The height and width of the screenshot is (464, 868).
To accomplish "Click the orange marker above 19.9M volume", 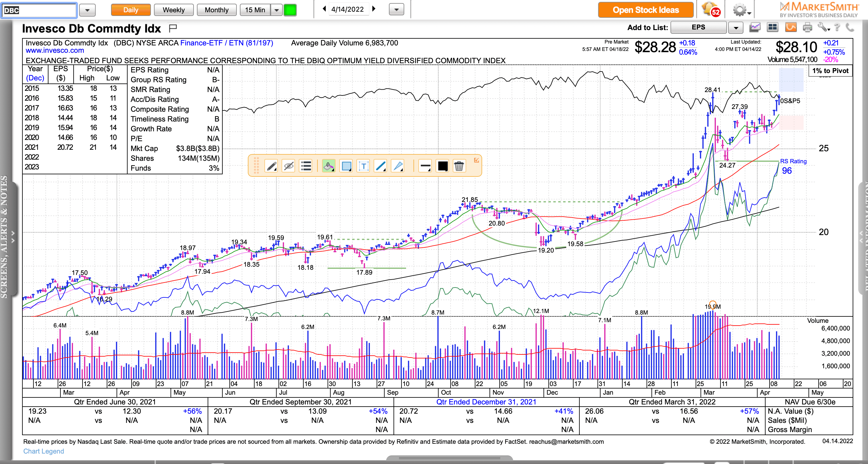I will tap(712, 304).
